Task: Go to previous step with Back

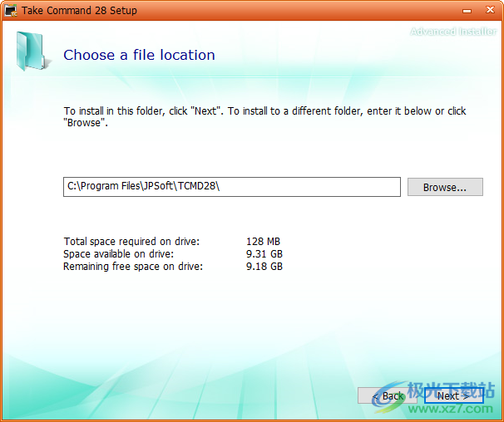Action: 388,395
